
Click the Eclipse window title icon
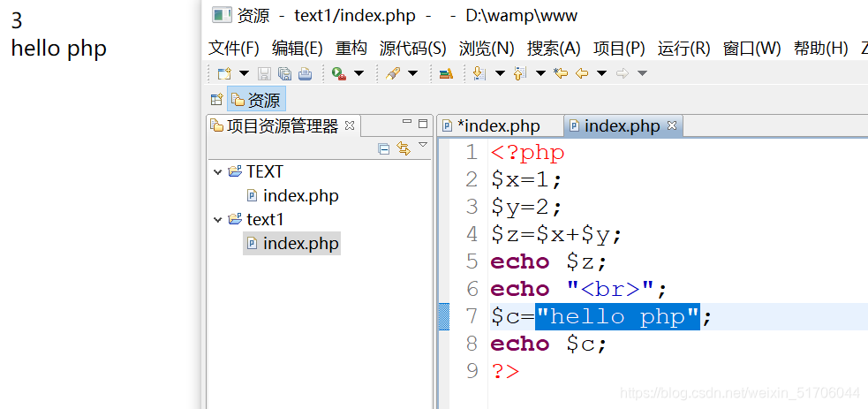(x=222, y=15)
